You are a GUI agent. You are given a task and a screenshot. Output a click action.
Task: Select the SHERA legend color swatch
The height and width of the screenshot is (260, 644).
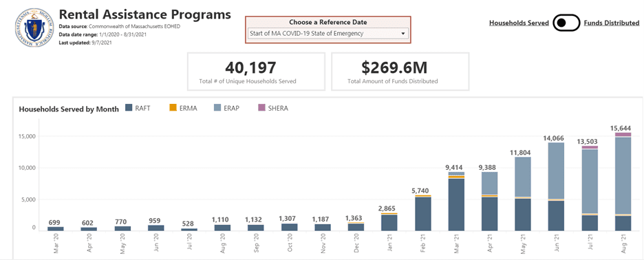point(261,108)
